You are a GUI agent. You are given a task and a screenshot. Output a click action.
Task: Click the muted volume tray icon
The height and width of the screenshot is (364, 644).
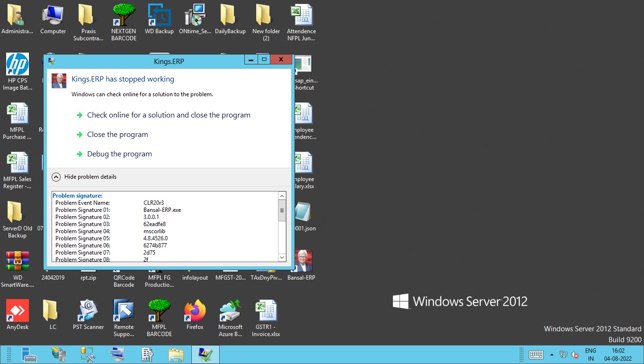click(x=575, y=355)
